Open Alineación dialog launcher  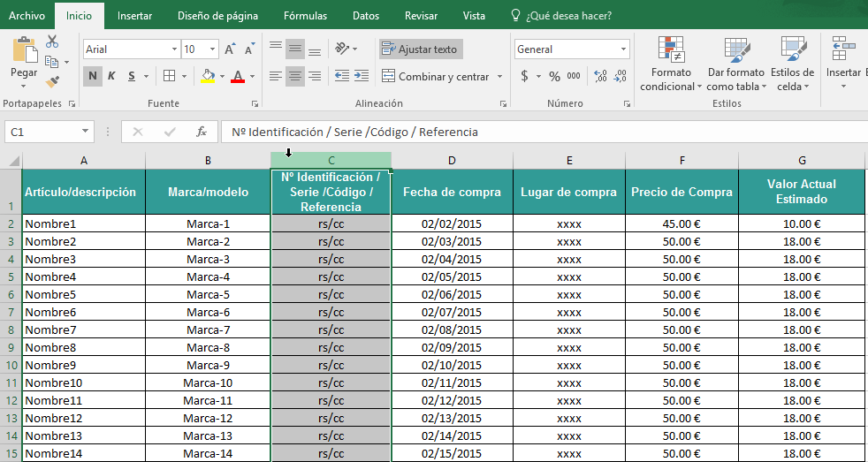503,103
